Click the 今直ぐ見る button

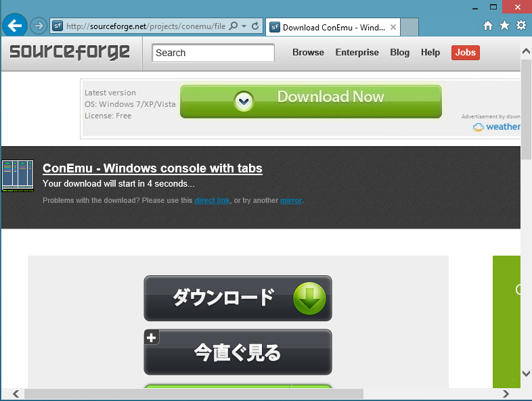(238, 352)
